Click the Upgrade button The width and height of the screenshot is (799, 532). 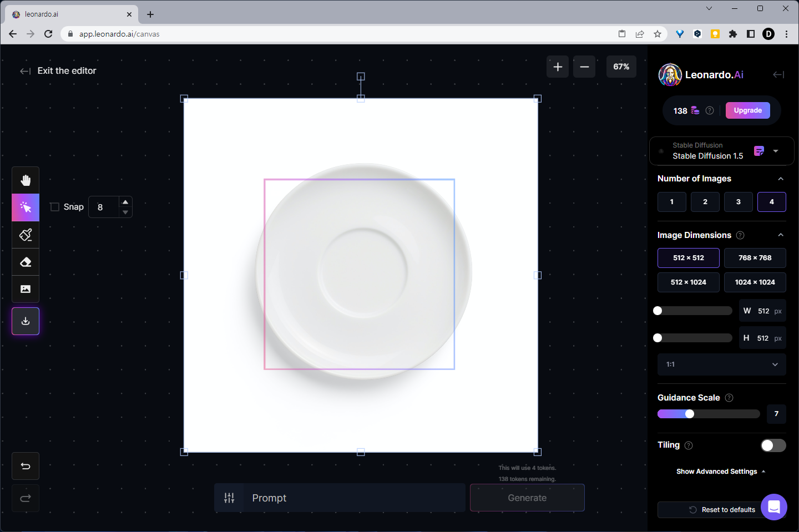(748, 110)
